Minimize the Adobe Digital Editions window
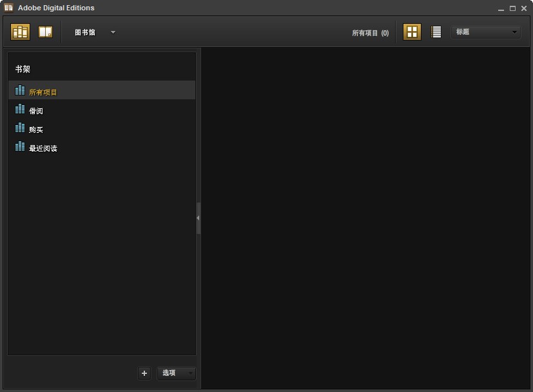533x392 pixels. (x=501, y=8)
